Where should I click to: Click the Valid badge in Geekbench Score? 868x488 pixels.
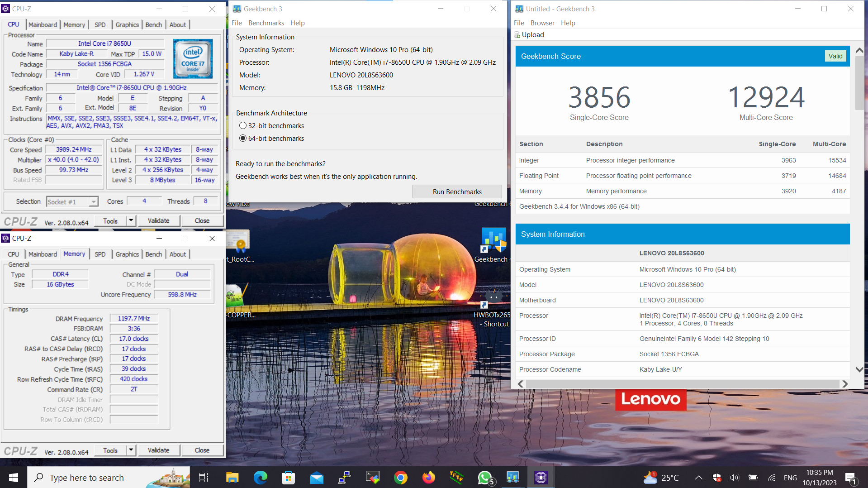[x=835, y=56]
